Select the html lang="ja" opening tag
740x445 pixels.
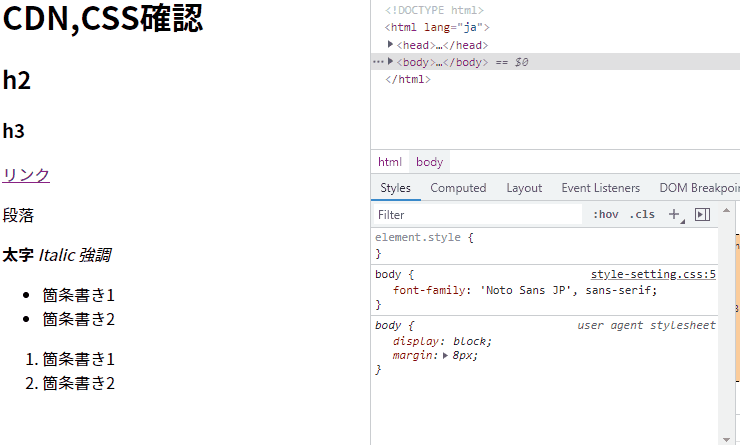437,27
